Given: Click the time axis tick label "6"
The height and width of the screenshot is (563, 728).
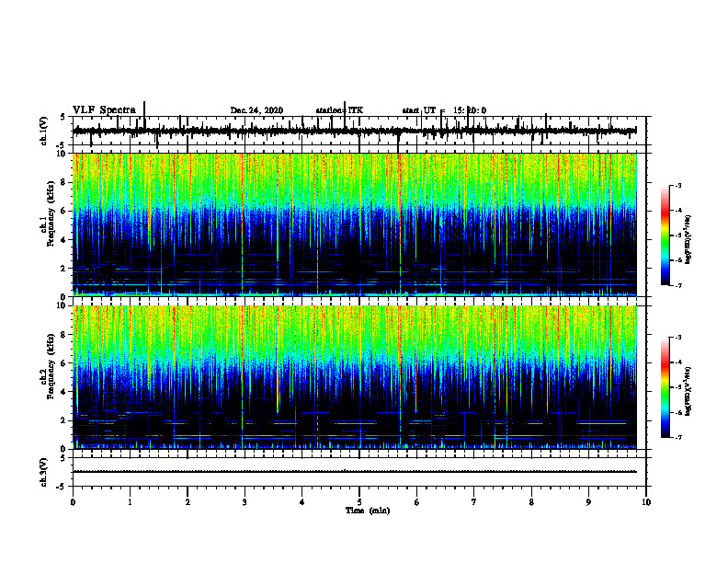Looking at the screenshot, I should point(416,502).
